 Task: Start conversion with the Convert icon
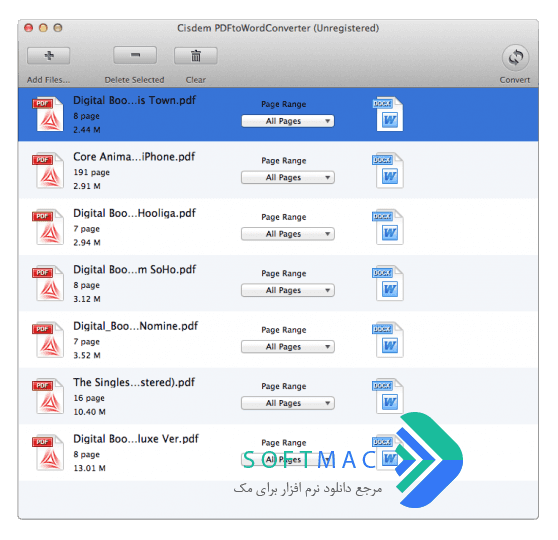515,57
